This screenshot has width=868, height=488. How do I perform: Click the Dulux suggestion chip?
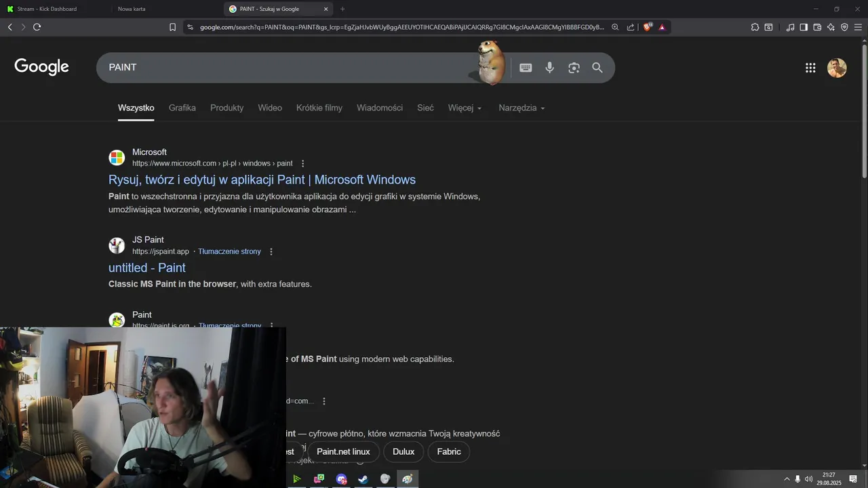pyautogui.click(x=403, y=452)
